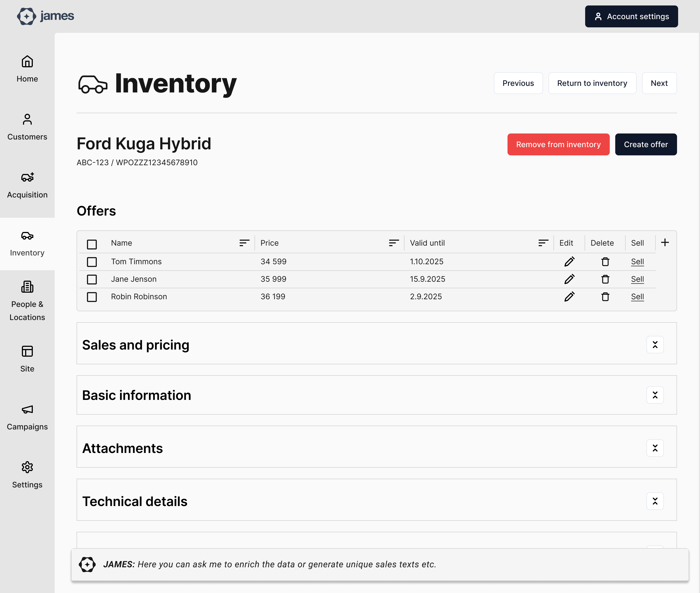Click the car icon beside Inventory heading
The image size is (700, 593).
[x=93, y=84]
